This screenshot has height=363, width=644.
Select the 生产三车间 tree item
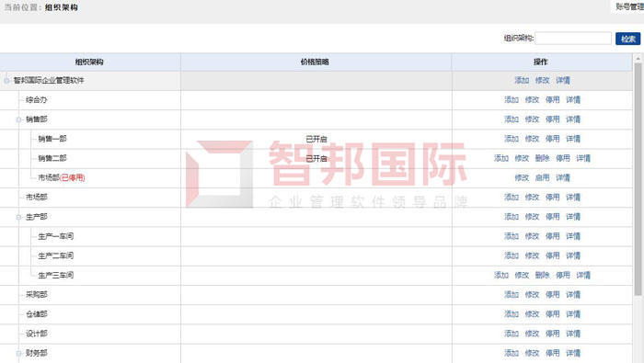tap(55, 275)
